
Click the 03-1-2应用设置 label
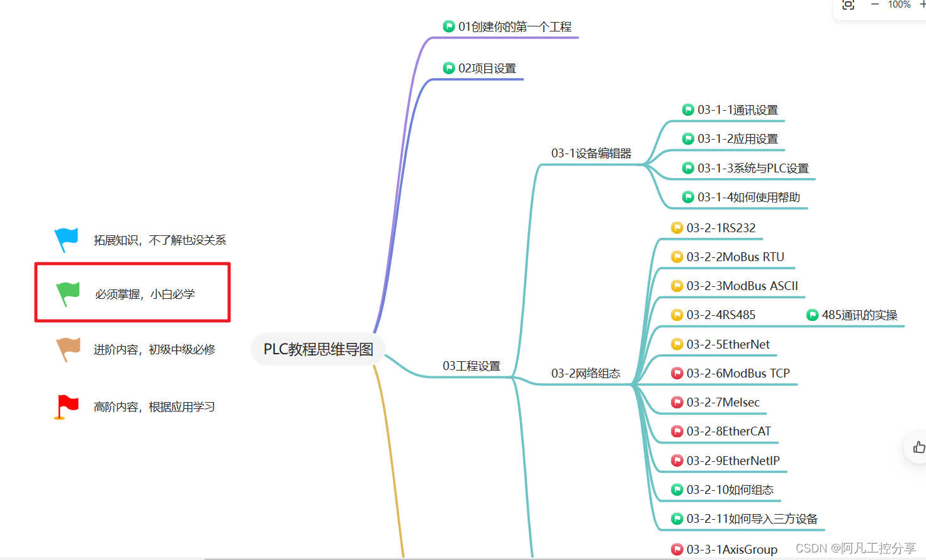tap(738, 139)
